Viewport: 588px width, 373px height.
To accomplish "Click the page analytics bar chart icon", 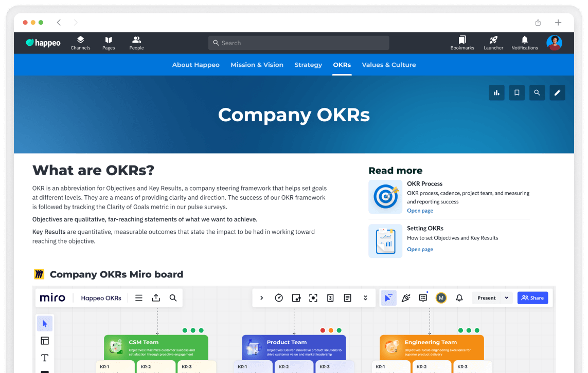I will [x=496, y=92].
